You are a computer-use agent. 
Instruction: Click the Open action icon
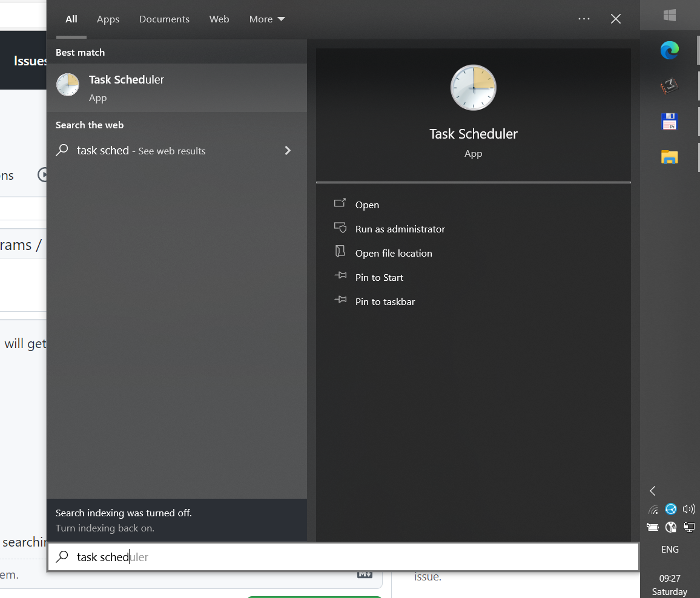[x=340, y=203]
